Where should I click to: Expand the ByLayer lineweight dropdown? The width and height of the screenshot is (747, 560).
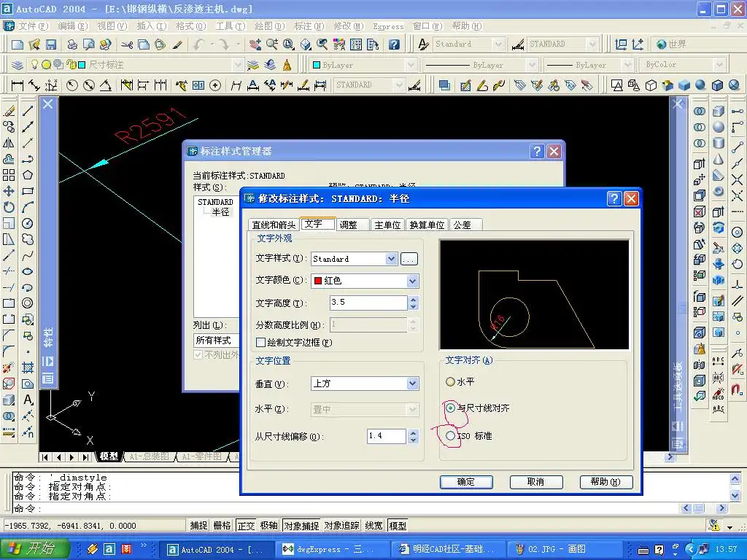pyautogui.click(x=628, y=65)
